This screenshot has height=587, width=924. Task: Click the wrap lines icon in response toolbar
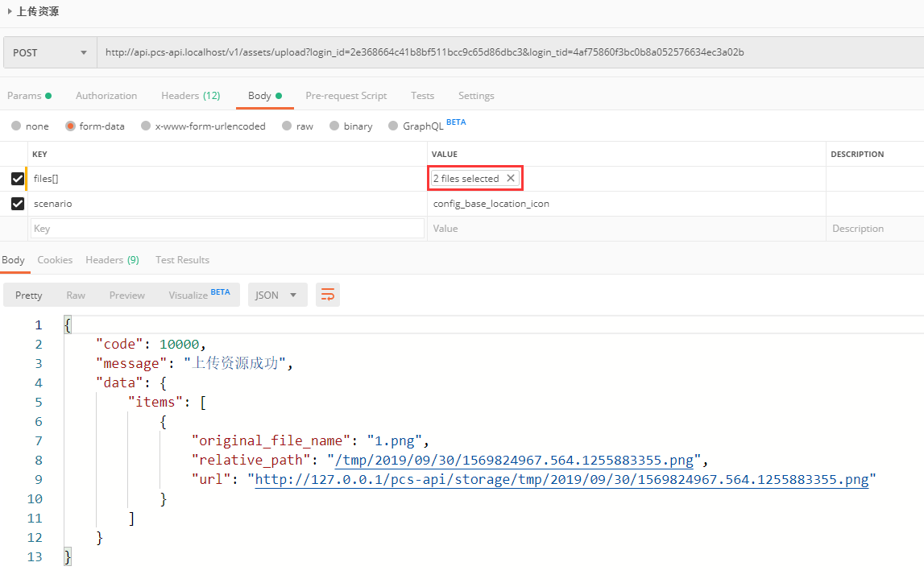pos(328,295)
